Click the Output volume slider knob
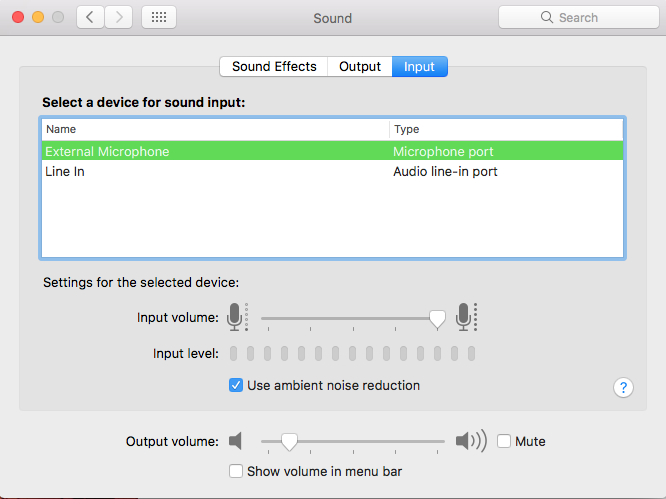The height and width of the screenshot is (499, 666). tap(289, 442)
